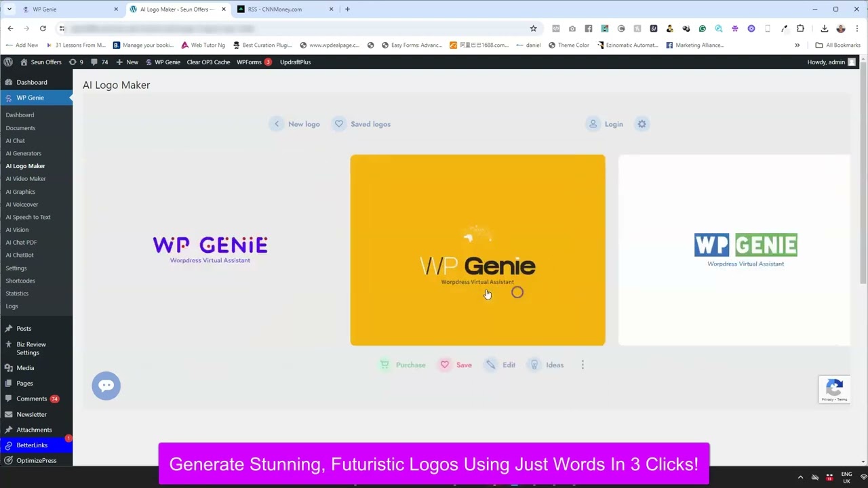Open UpdraftPlus in the admin bar
Screen dimensions: 868x488
pyautogui.click(x=295, y=62)
